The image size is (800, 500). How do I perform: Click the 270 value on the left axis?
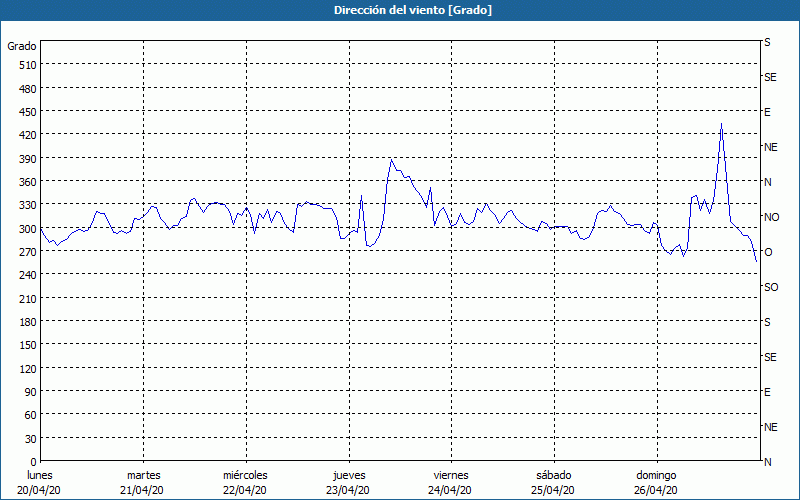(28, 252)
